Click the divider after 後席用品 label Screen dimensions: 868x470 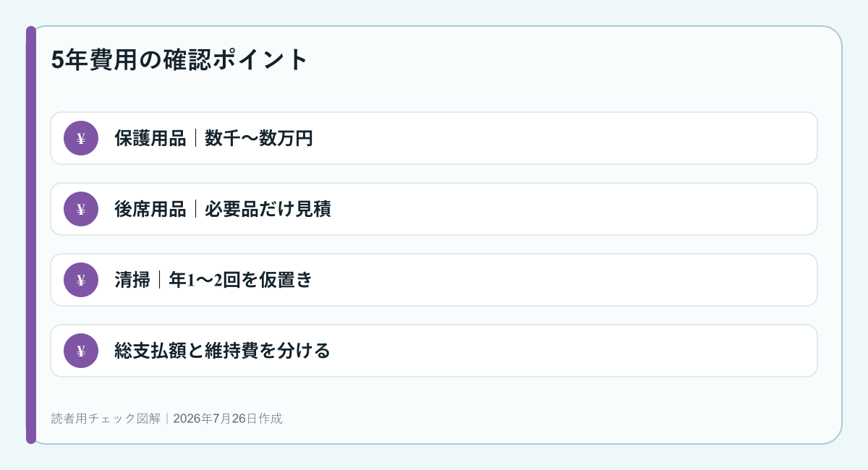coord(195,209)
